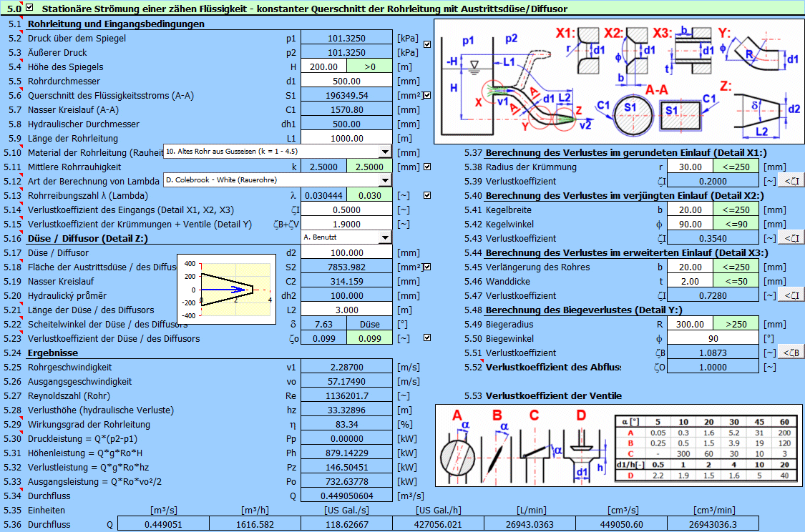The image size is (805, 532).
Task: Toggle the checkbox next to section 5.0 title
Action: click(29, 9)
